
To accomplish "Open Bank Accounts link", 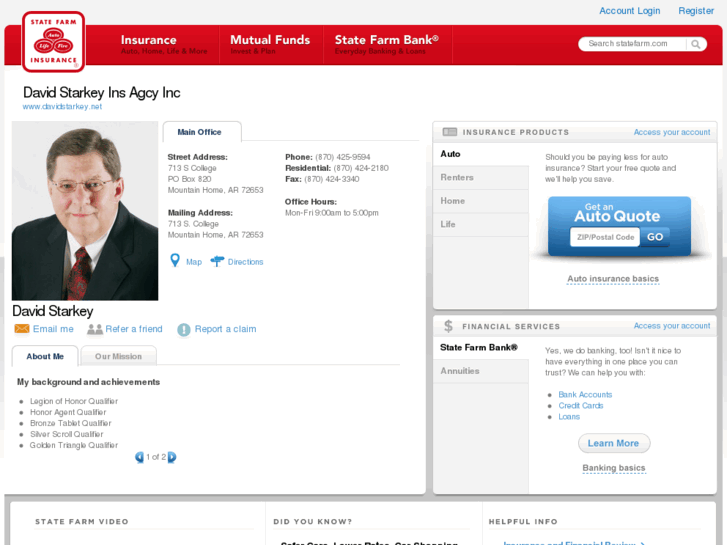I will pyautogui.click(x=585, y=395).
